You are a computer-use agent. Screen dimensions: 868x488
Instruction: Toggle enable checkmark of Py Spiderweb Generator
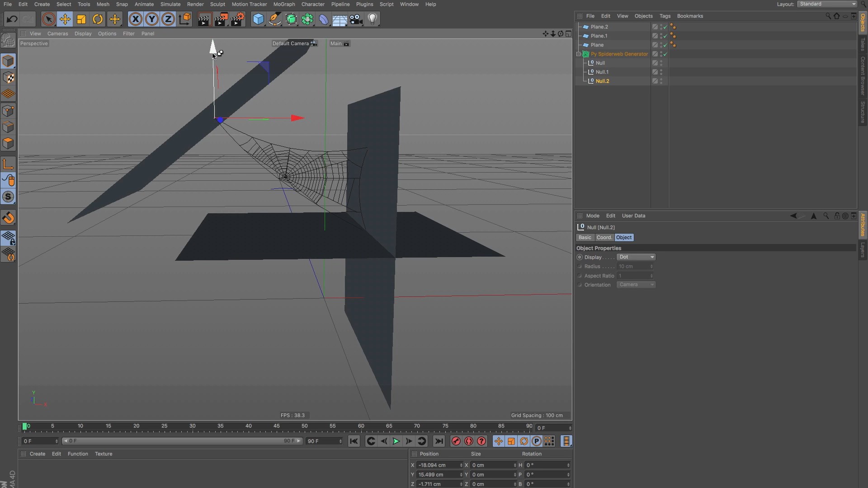tap(665, 54)
